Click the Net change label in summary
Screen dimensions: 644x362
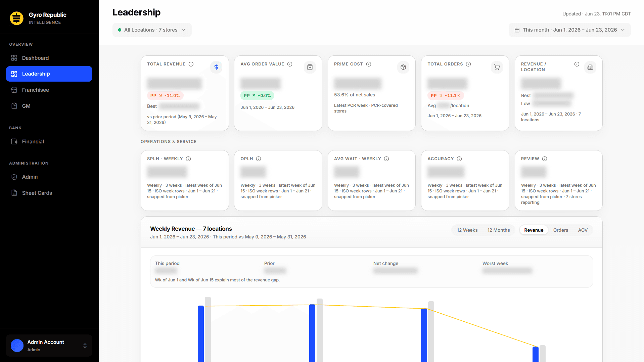coord(385,264)
